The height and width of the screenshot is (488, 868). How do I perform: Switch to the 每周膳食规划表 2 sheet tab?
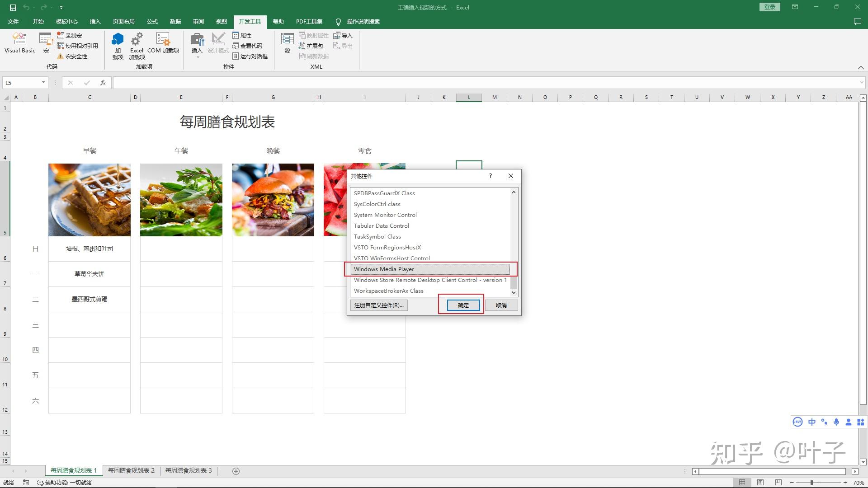coord(131,471)
